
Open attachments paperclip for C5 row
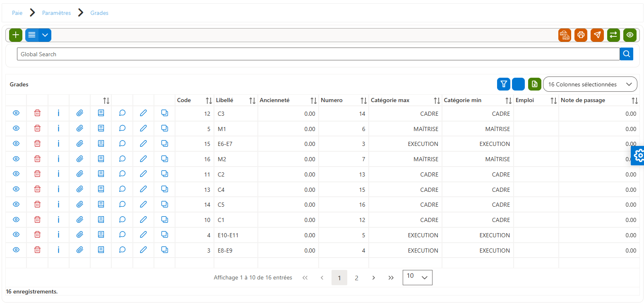(x=79, y=204)
